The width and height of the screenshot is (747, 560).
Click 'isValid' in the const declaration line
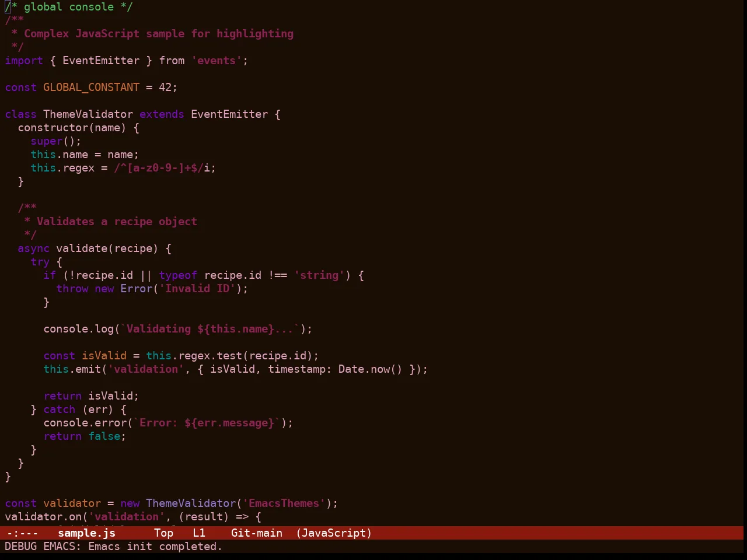pyautogui.click(x=104, y=356)
